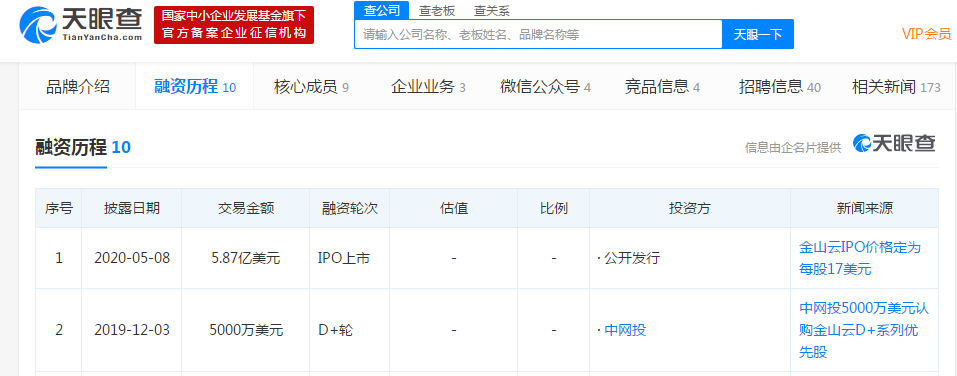957x376 pixels.
Task: Open the 品牌介绍 tab
Action: (x=78, y=87)
